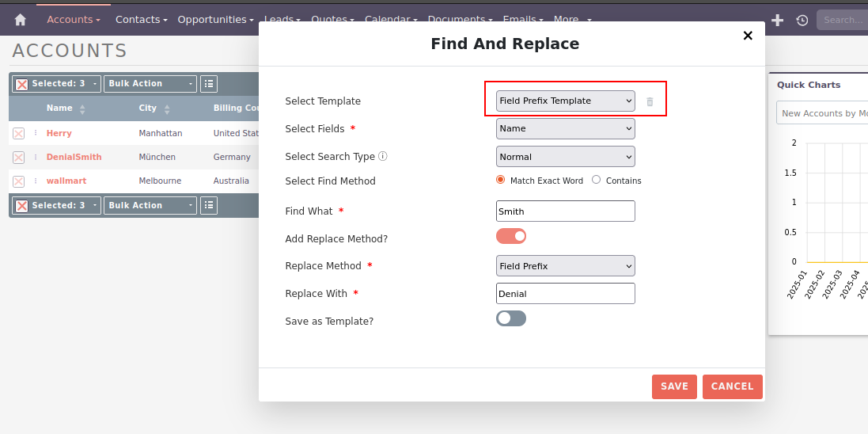Click the top list column chooser icon
Image resolution: width=868 pixels, height=434 pixels.
(x=208, y=84)
